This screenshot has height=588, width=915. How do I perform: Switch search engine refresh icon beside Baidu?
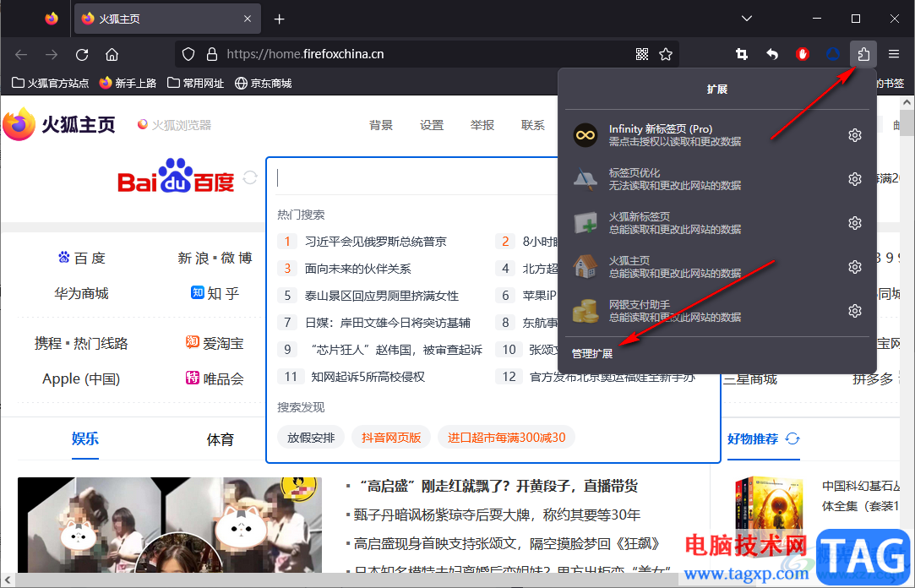(x=250, y=177)
